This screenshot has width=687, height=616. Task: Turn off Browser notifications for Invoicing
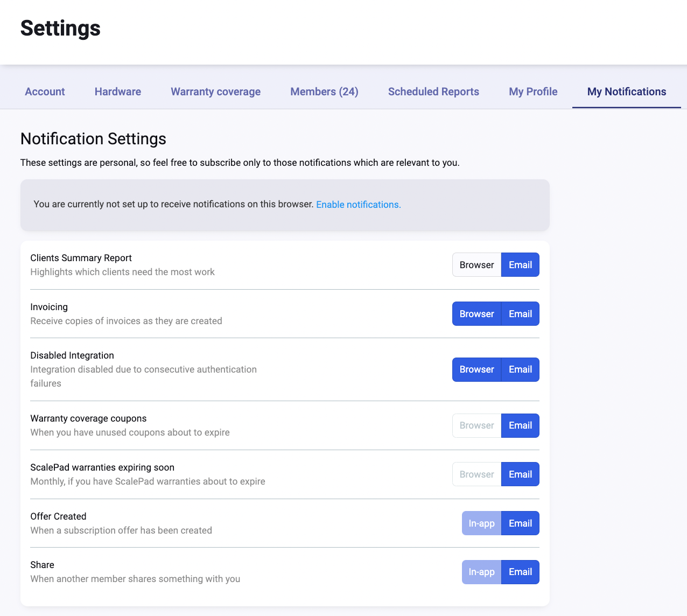(x=476, y=314)
